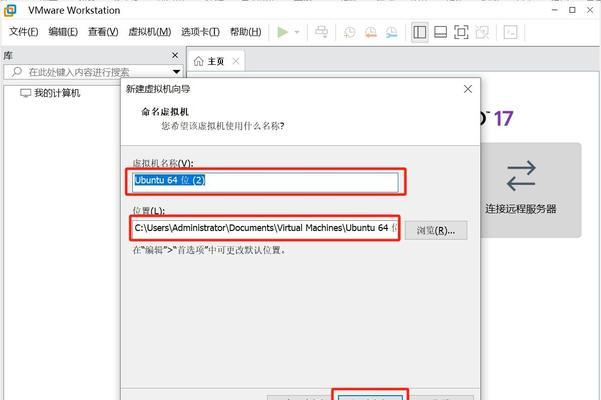Viewport: 601px width, 400px height.
Task: Open the 帮助(H) menu
Action: (246, 32)
